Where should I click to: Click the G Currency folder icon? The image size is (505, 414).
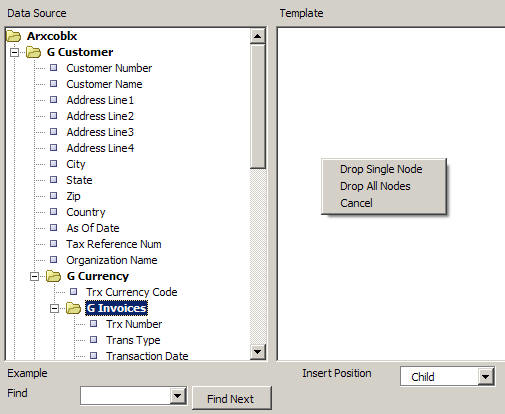tap(53, 276)
